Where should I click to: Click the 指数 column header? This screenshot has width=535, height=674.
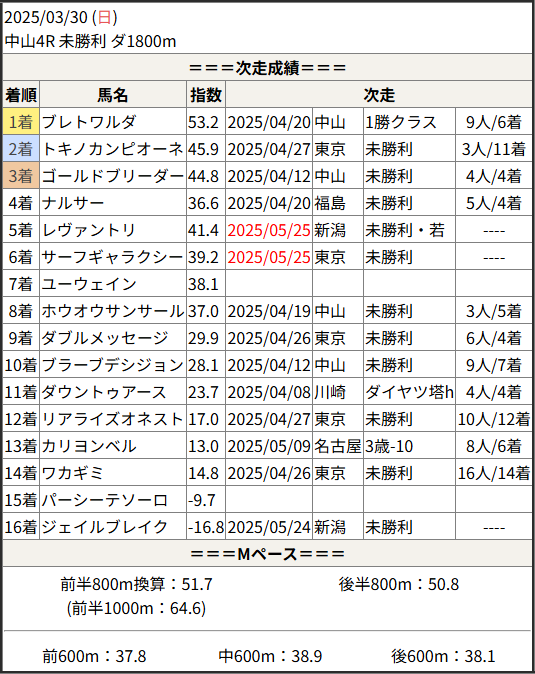coord(206,95)
